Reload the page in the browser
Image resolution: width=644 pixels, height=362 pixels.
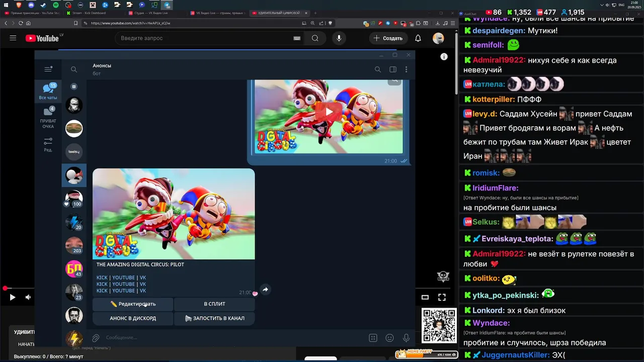click(21, 23)
